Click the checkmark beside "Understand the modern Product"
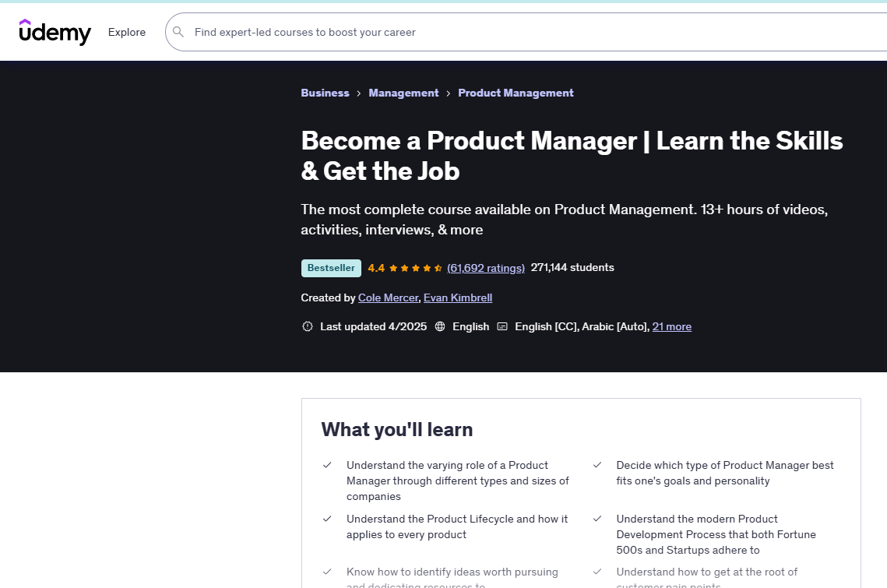 point(597,519)
